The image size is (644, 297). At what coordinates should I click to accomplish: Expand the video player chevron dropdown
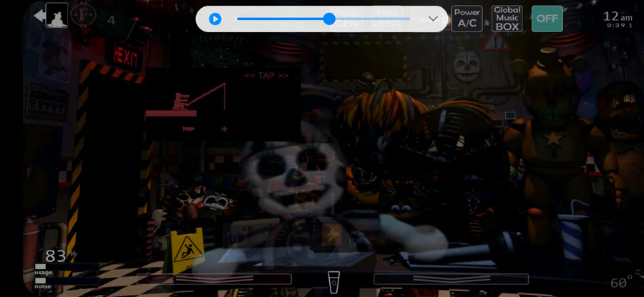coord(433,19)
